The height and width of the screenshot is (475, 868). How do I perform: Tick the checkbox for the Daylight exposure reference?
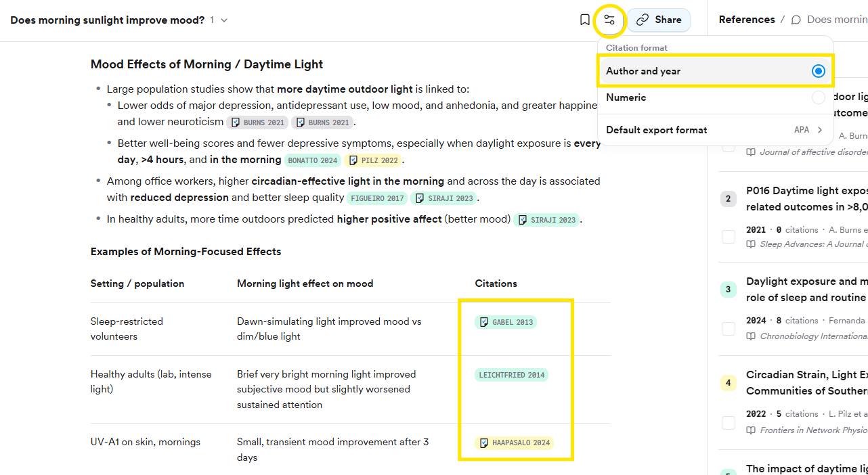[x=729, y=329]
